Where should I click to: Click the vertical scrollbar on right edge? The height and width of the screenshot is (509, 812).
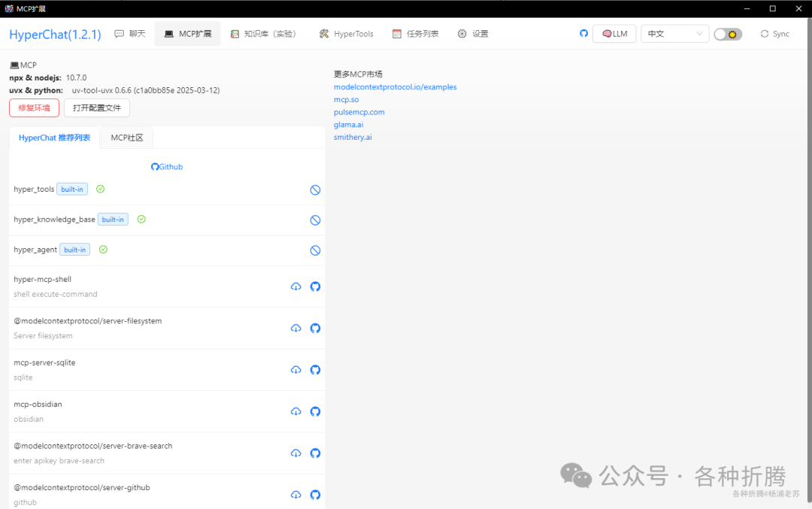(810, 259)
